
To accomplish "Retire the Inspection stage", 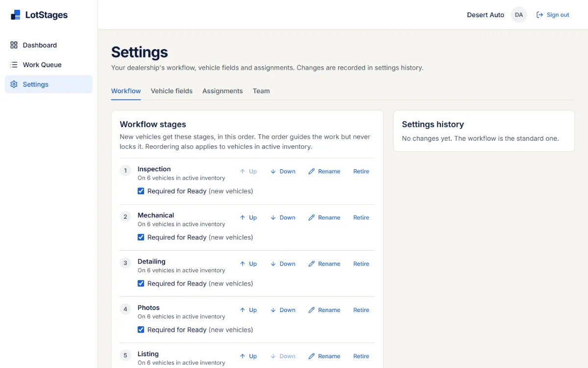I will (x=361, y=171).
